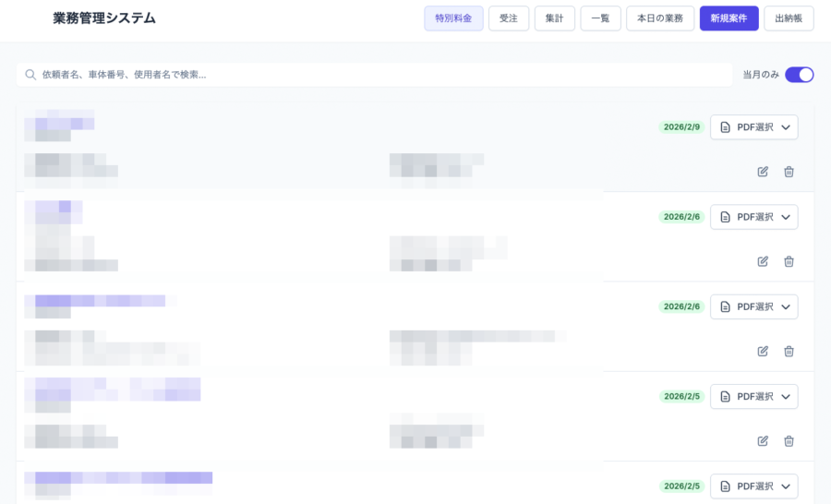Open the PDF選択 dropdown for the 2026/2/9 entry

coord(753,127)
